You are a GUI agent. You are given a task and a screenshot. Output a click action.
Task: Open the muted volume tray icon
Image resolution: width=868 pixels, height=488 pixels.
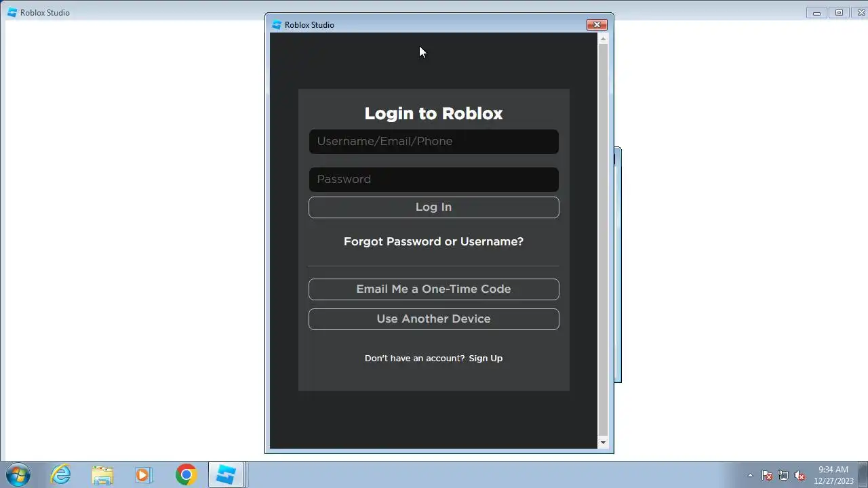tap(800, 475)
